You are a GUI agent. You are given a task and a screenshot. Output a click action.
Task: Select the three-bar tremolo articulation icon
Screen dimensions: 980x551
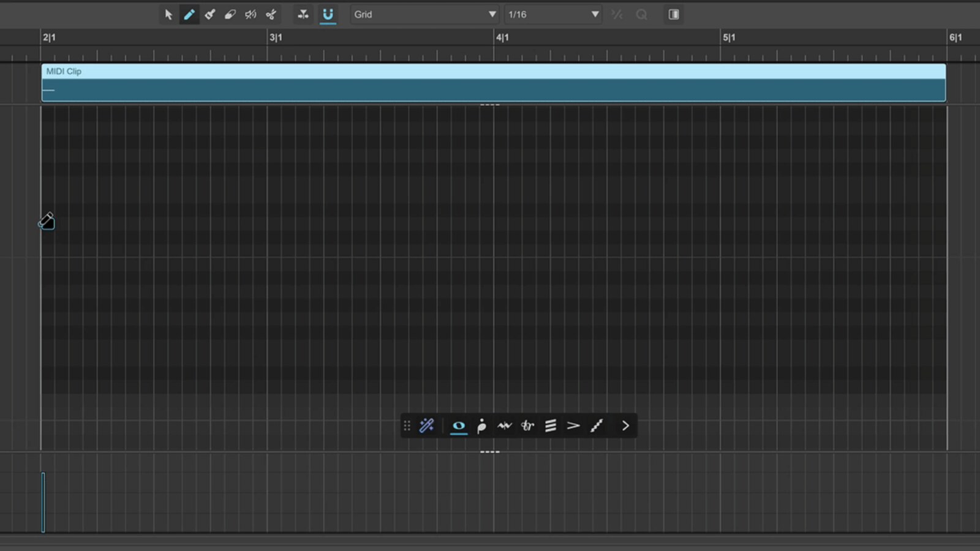tap(551, 425)
